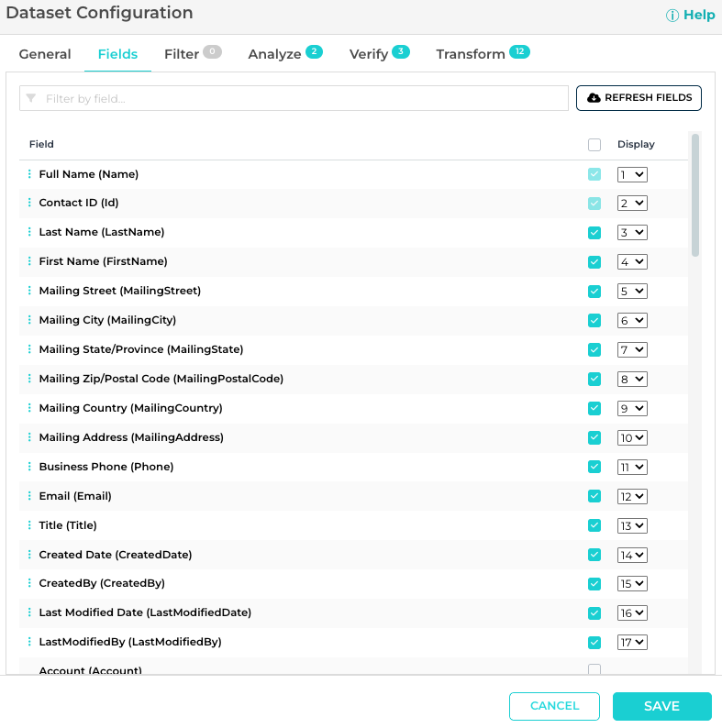722x728 pixels.
Task: Open the Filter tab
Action: click(x=193, y=54)
